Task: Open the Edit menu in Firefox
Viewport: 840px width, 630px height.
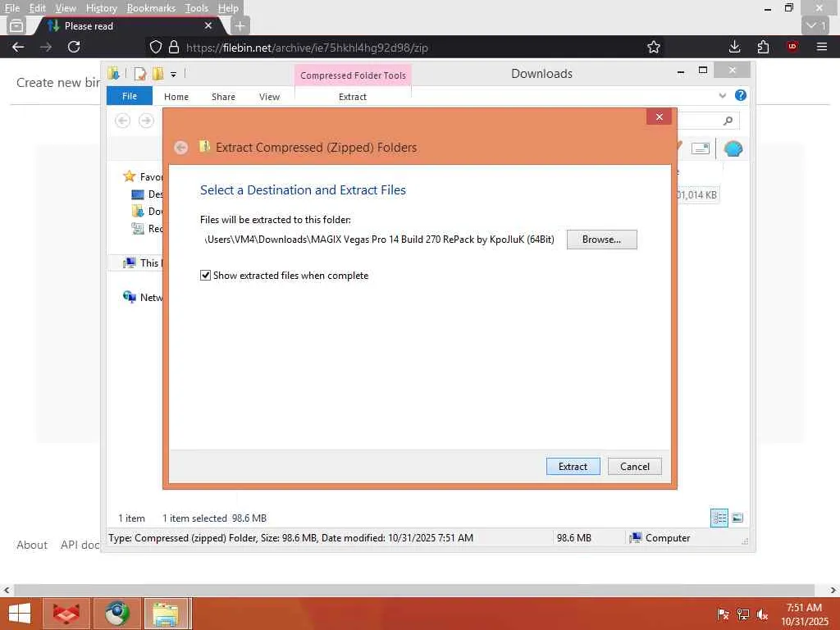Action: point(37,8)
